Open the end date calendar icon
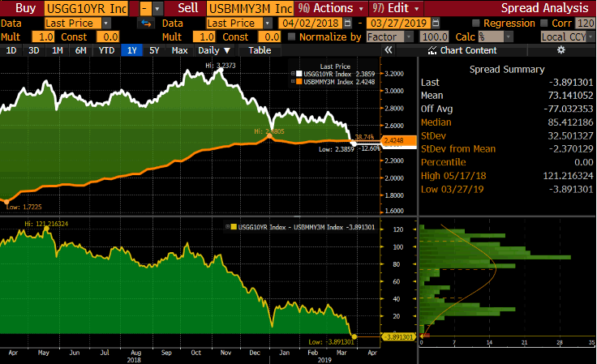 [436, 24]
